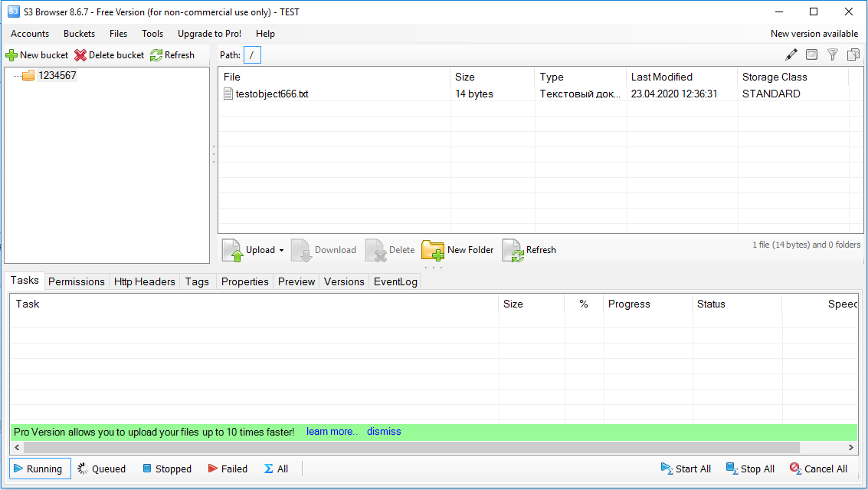Image resolution: width=868 pixels, height=490 pixels.
Task: Expand the Upload dropdown arrow
Action: click(281, 251)
